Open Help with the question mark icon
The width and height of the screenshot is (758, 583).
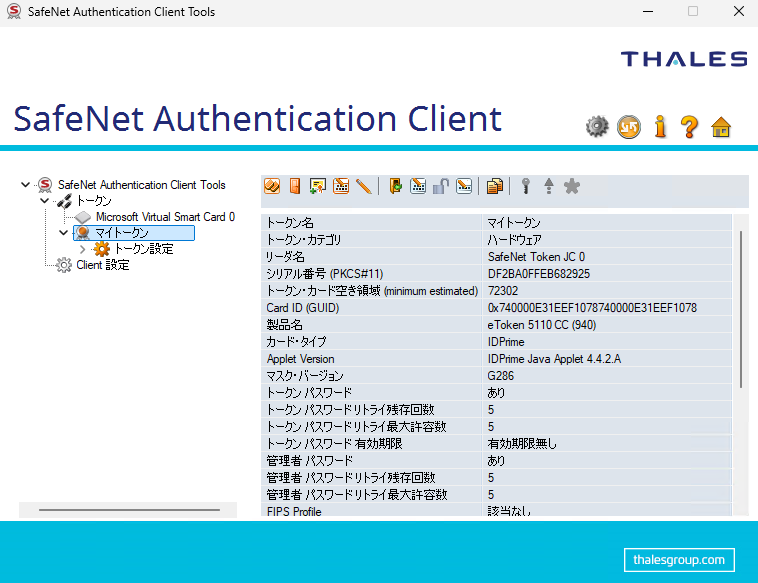point(689,126)
